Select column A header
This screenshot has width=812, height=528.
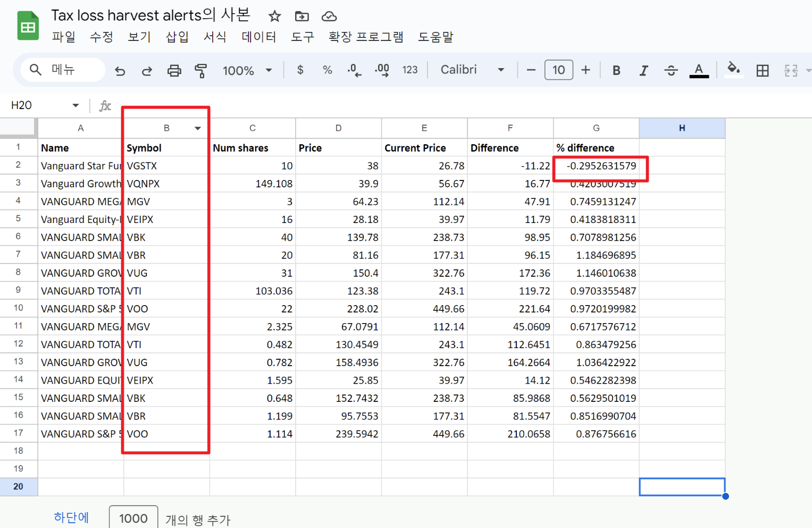point(81,128)
